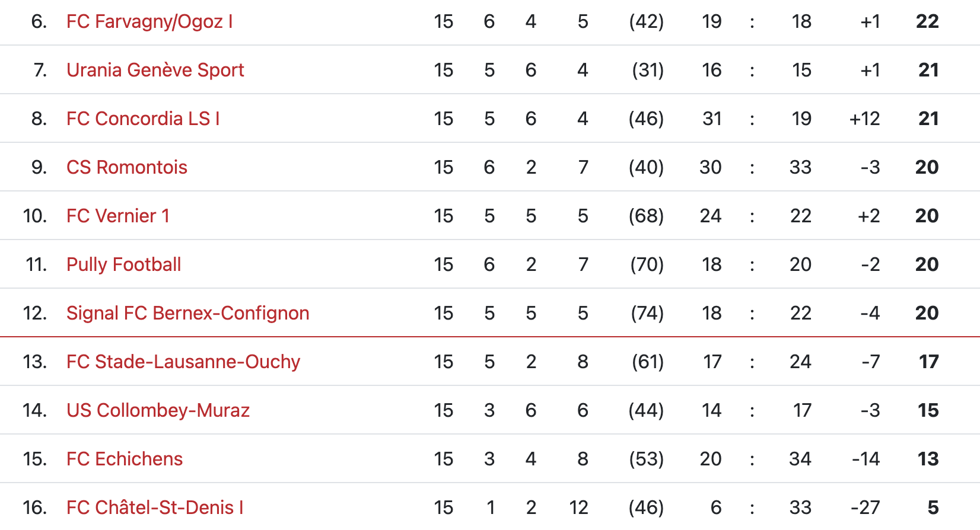
Task: Click Signal FC Bernex-Confignon link
Action: [x=188, y=313]
